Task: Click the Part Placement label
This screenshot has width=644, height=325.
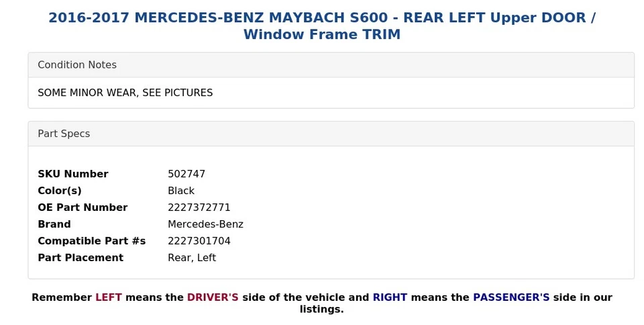Action: (80, 258)
